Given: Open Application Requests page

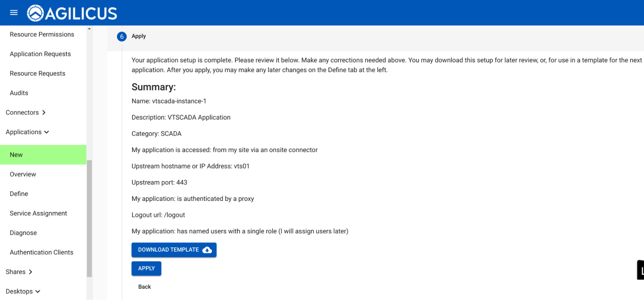Looking at the screenshot, I should coord(40,54).
